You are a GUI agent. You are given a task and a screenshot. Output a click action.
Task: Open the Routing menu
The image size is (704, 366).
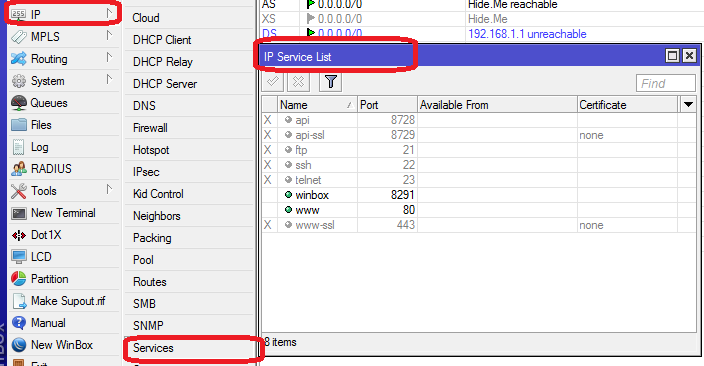63,58
